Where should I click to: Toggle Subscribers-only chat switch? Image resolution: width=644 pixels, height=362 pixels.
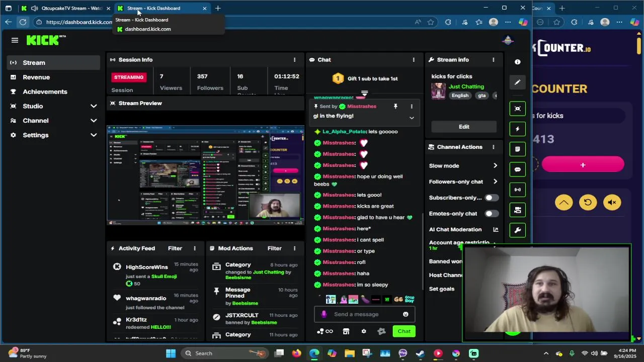(x=491, y=198)
